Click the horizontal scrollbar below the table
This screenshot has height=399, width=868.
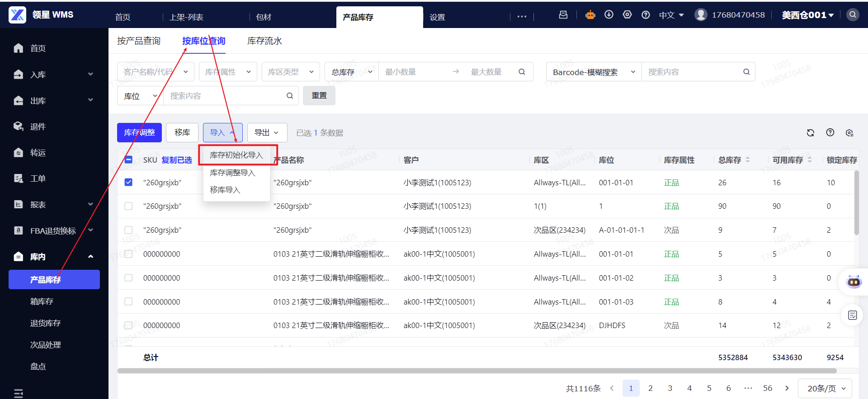click(x=477, y=371)
